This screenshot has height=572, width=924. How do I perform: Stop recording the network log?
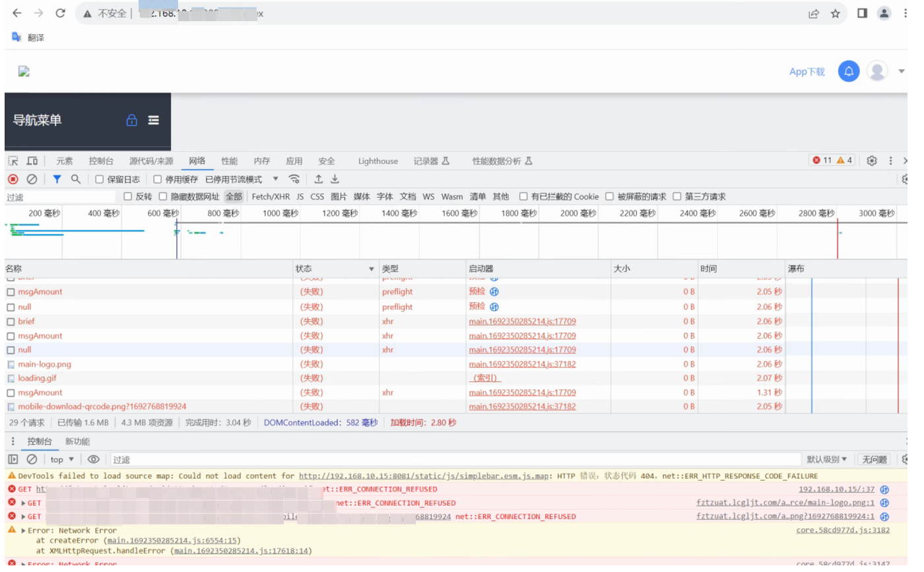click(x=13, y=179)
